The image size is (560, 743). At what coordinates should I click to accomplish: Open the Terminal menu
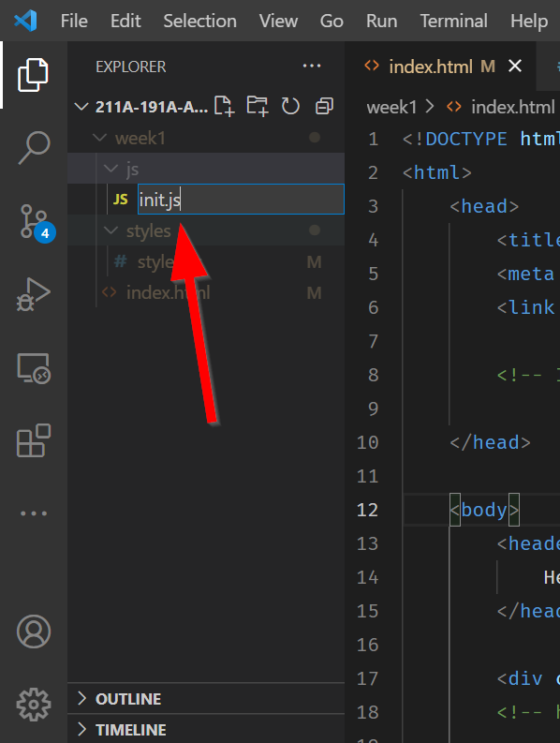click(453, 21)
